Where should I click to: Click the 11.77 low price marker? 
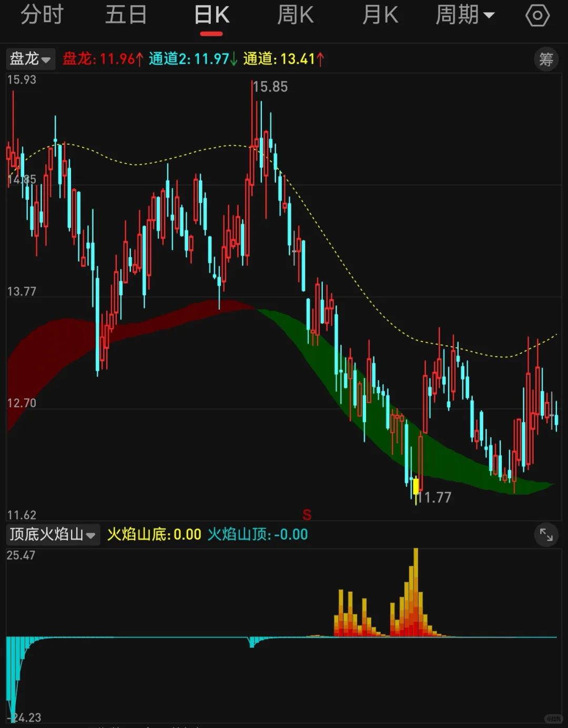tap(435, 497)
